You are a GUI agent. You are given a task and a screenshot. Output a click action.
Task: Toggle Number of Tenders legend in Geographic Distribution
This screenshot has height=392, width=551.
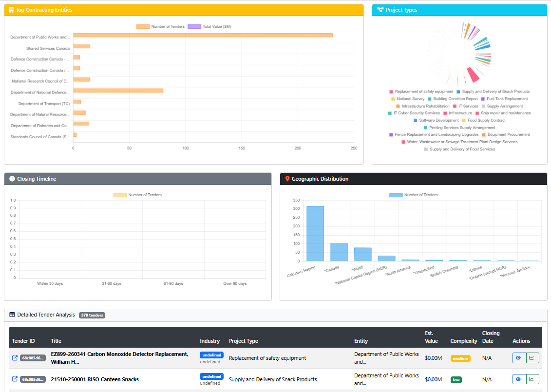pos(413,195)
